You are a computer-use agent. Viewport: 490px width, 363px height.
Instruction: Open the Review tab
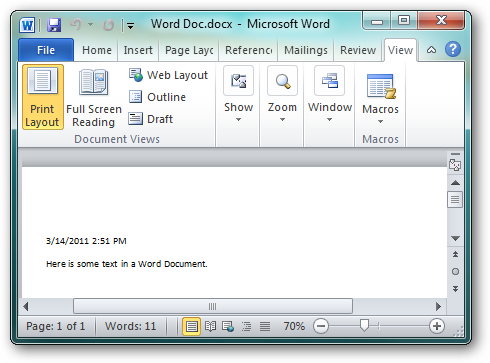pos(358,50)
